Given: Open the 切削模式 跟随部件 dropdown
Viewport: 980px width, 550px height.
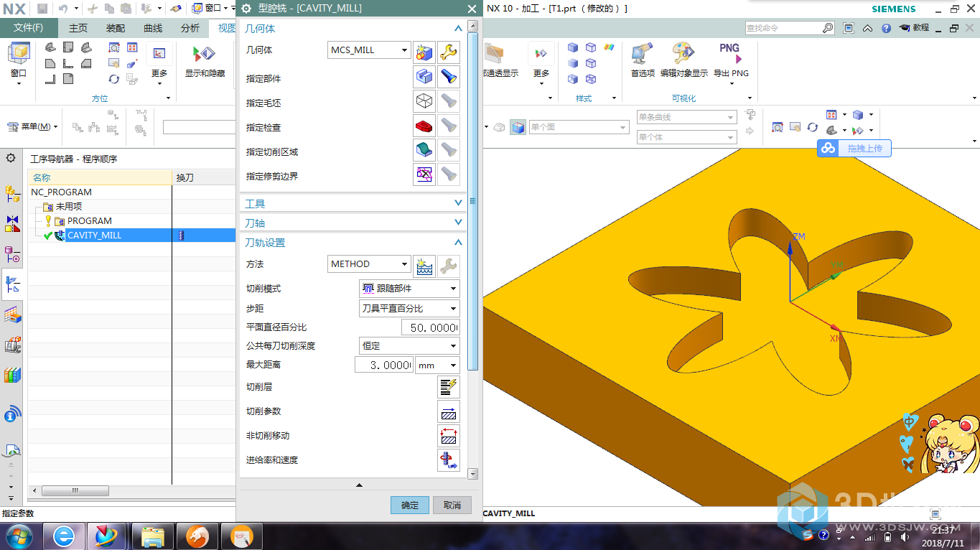Looking at the screenshot, I should tap(409, 289).
